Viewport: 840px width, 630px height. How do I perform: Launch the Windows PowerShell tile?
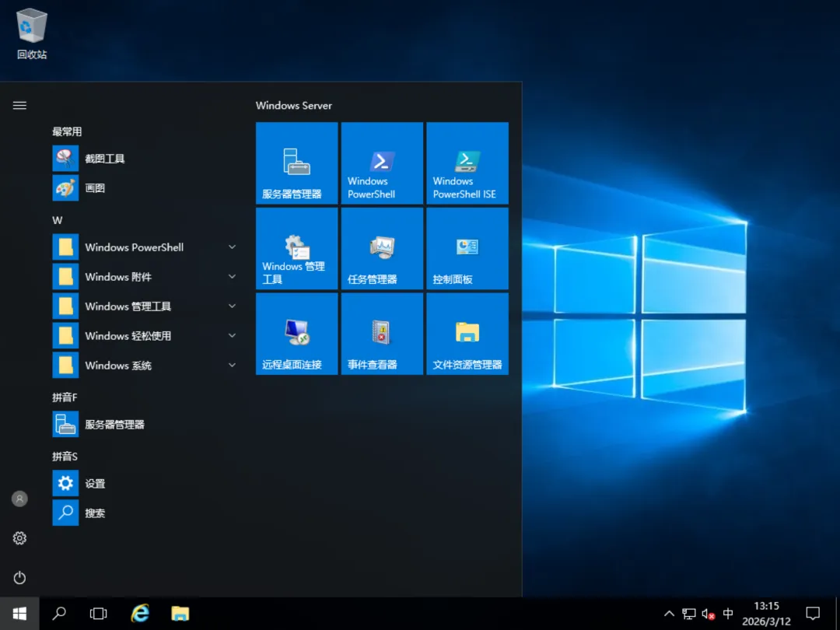pos(382,163)
